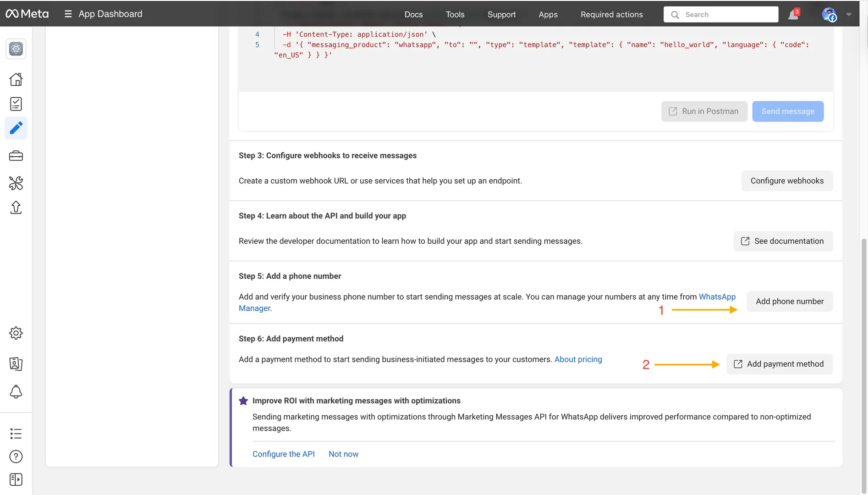Click the Not now link
The image size is (868, 495).
coord(343,454)
